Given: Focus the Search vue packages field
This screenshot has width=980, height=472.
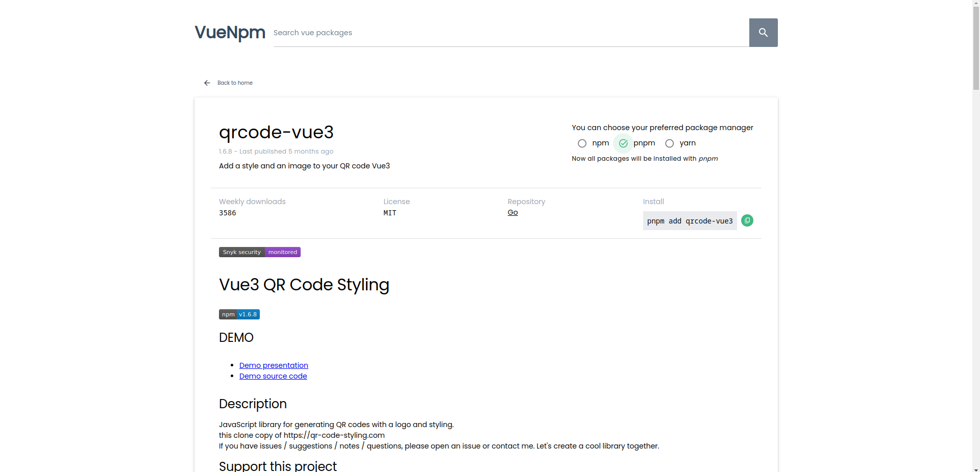Looking at the screenshot, I should coord(511,33).
